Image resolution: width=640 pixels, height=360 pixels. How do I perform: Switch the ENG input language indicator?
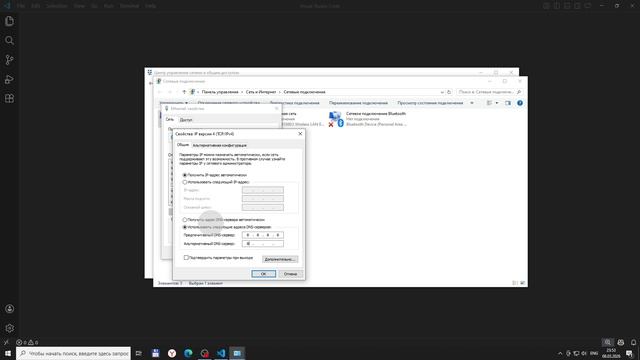594,353
